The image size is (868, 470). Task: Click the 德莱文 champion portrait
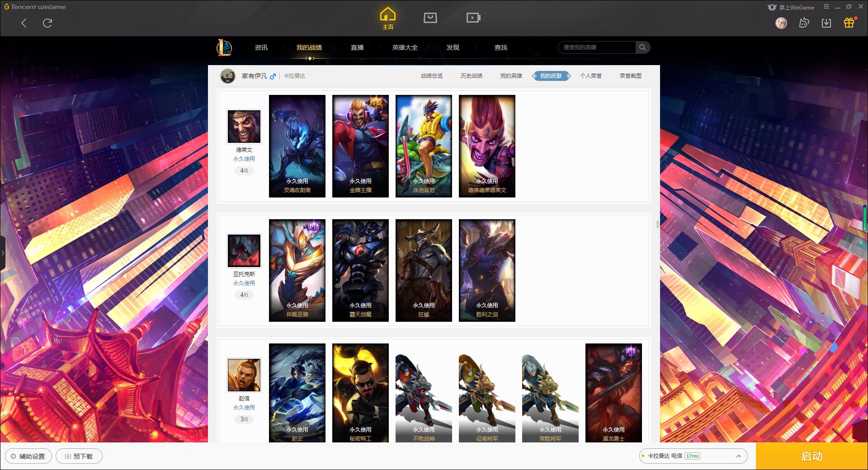244,126
